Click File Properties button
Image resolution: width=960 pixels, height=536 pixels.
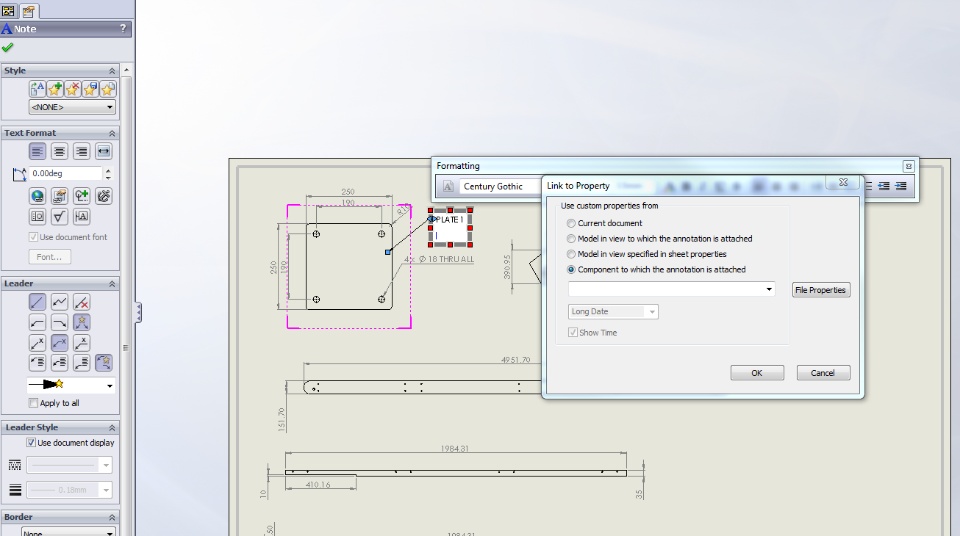(820, 290)
